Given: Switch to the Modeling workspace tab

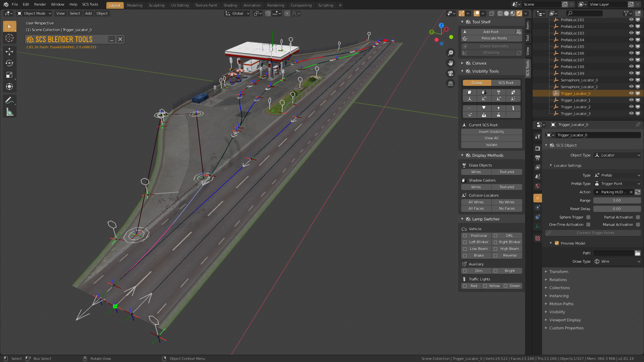Looking at the screenshot, I should coord(135,5).
